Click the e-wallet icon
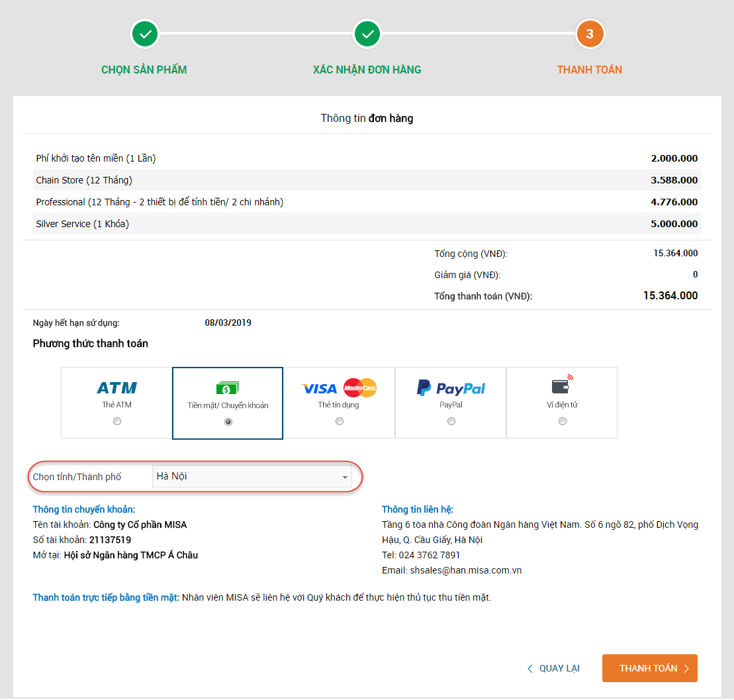Screen dimensions: 734x700 pos(562,385)
